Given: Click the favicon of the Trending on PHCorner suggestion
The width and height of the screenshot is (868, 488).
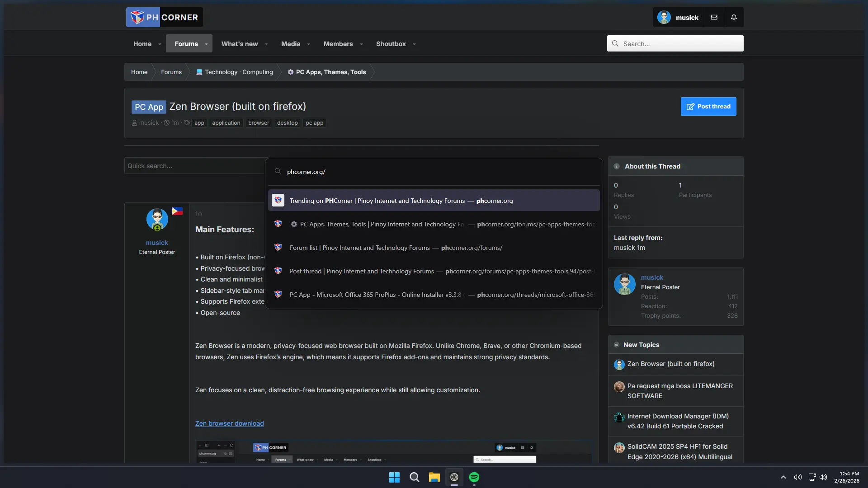Looking at the screenshot, I should (x=278, y=200).
